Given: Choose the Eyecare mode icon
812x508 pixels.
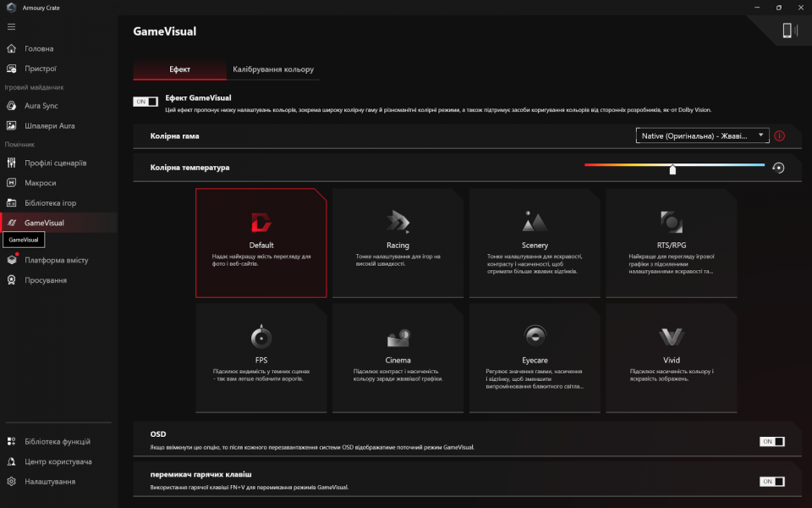Looking at the screenshot, I should pos(535,336).
